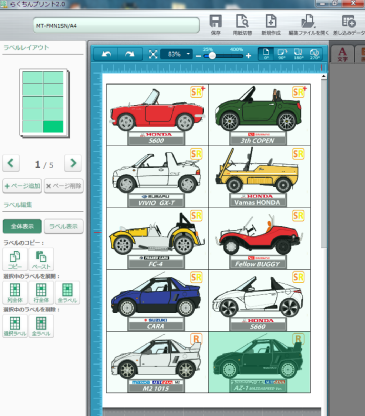Click scrollbar up arrow in canvas
Viewport: 365px width, 416px height.
point(323,76)
